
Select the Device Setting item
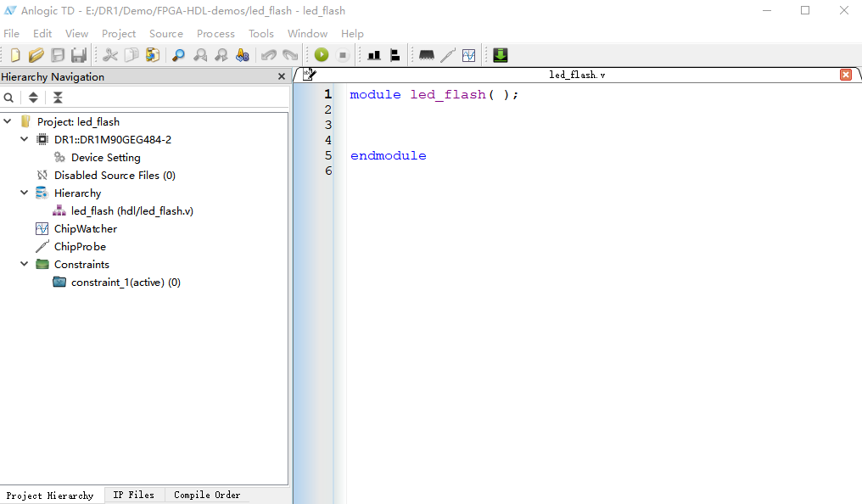105,158
